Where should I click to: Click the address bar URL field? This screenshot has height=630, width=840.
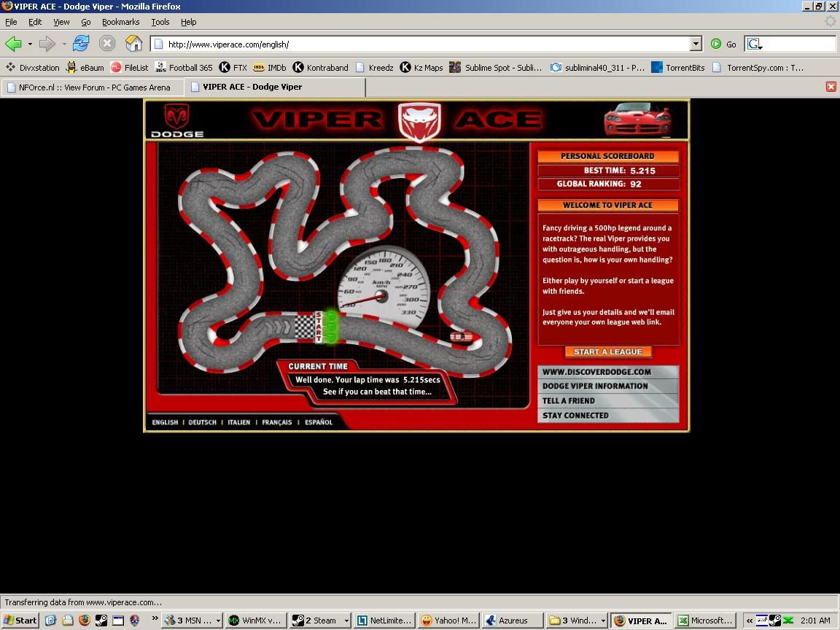tap(427, 44)
